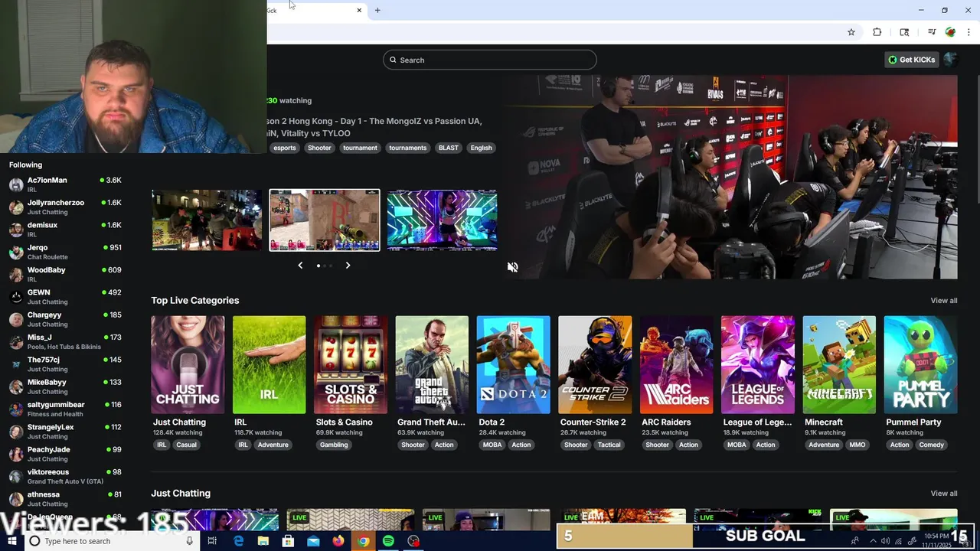The image size is (980, 551).
Task: Open GEWN channel in sidebar
Action: (65, 297)
